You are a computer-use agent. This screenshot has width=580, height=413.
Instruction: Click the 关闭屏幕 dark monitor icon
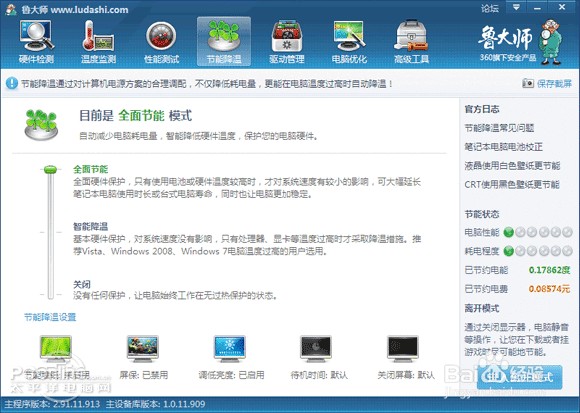pyautogui.click(x=403, y=348)
